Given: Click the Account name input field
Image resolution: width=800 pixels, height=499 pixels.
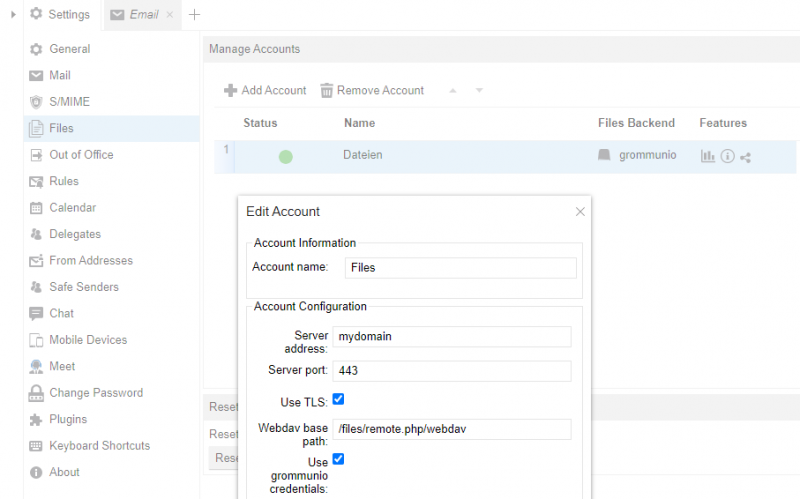Looking at the screenshot, I should point(460,268).
